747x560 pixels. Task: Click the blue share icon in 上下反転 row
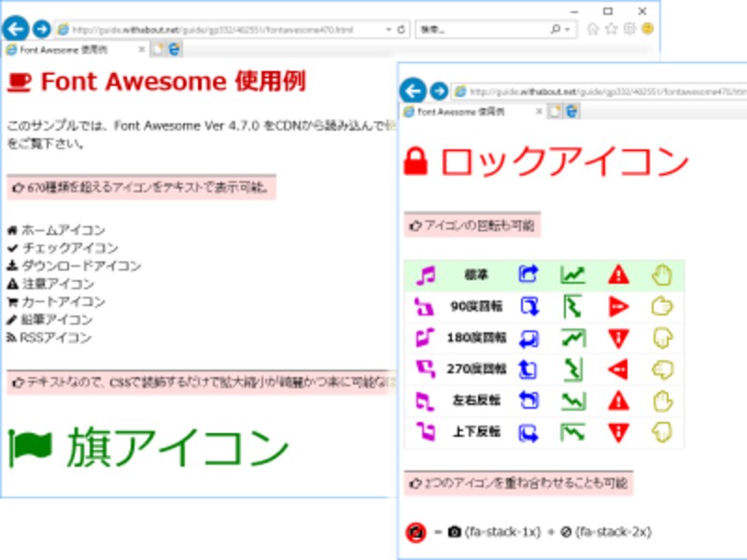[x=528, y=432]
